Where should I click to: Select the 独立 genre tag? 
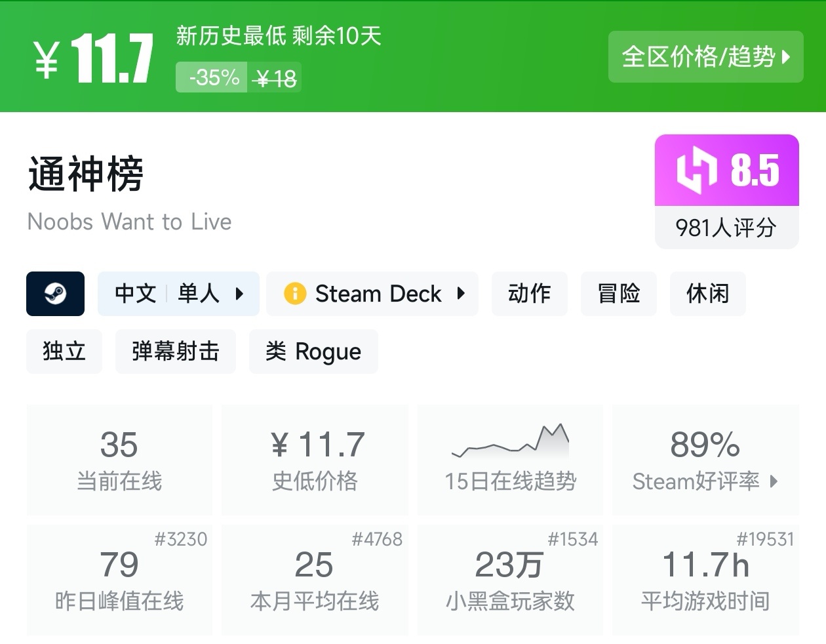coord(64,352)
